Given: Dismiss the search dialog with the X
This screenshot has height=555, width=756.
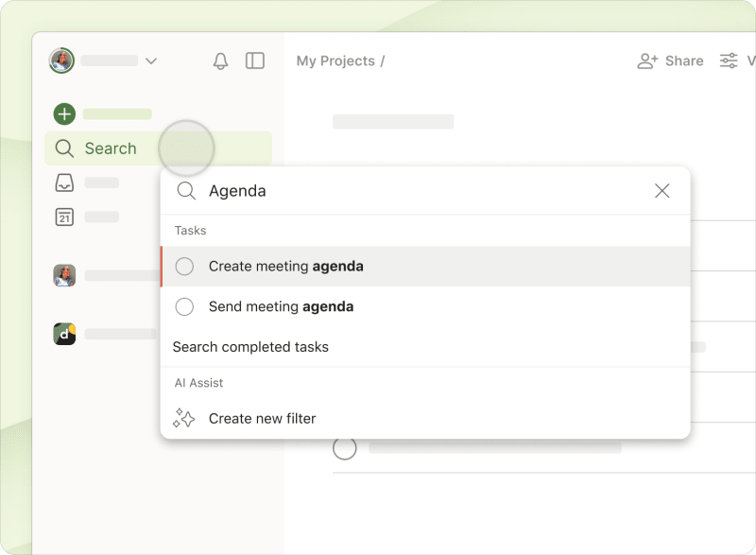Looking at the screenshot, I should coord(661,190).
